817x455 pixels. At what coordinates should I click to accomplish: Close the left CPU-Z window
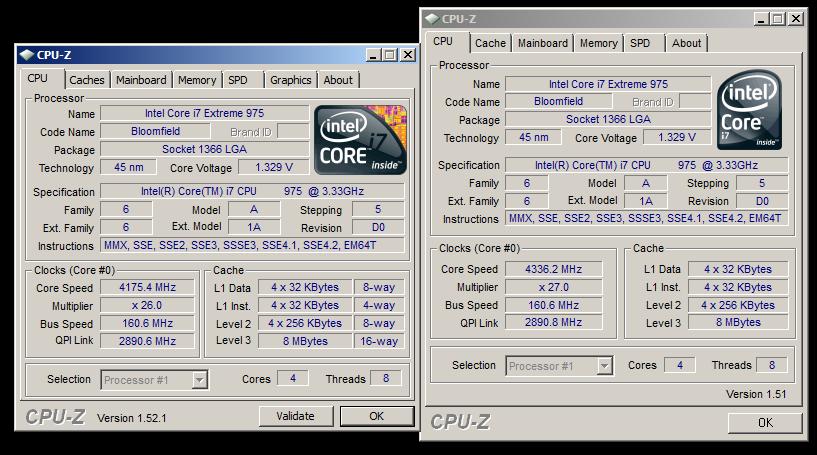click(408, 55)
